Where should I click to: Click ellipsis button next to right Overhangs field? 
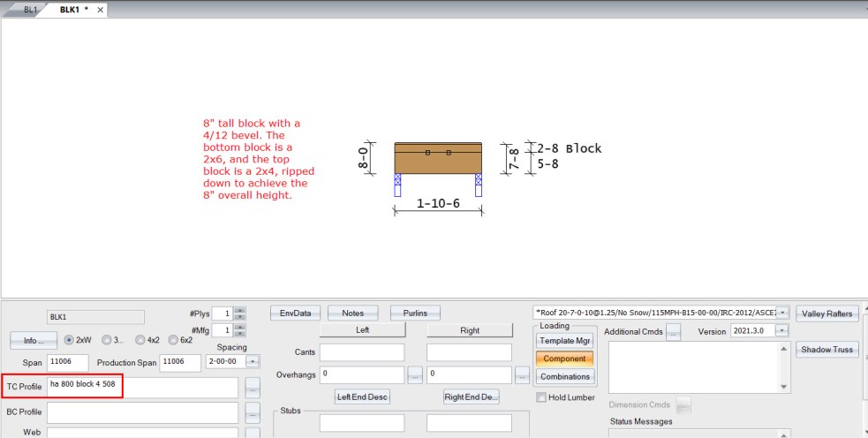tap(522, 375)
